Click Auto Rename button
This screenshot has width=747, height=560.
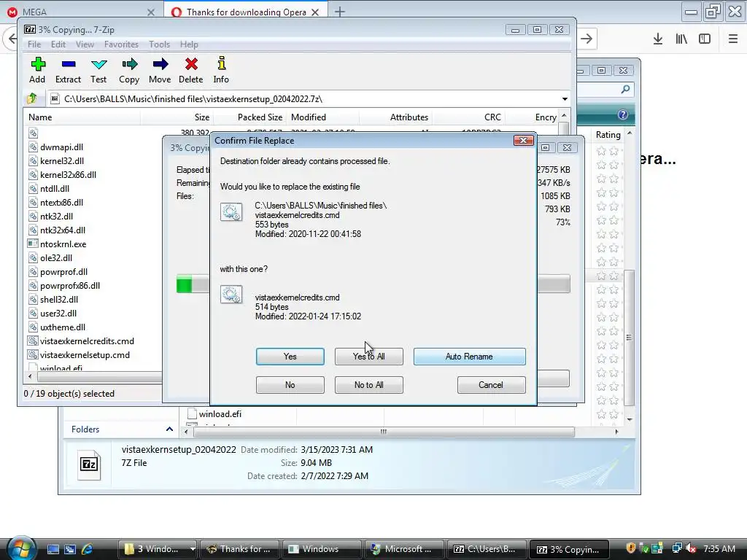469,356
